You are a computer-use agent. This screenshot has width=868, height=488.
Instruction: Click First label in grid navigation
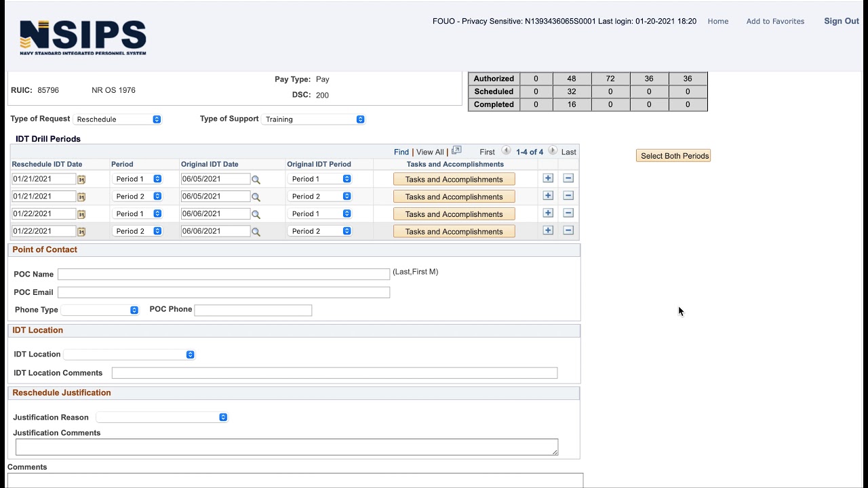487,152
